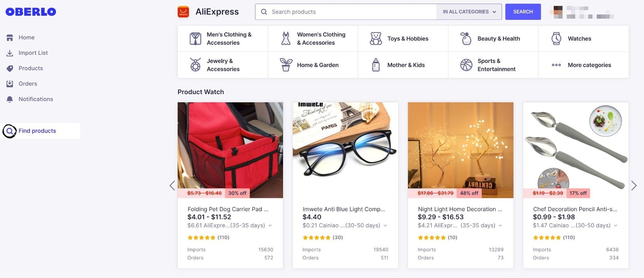
Task: Select the Find products magnifier icon
Action: pyautogui.click(x=10, y=131)
